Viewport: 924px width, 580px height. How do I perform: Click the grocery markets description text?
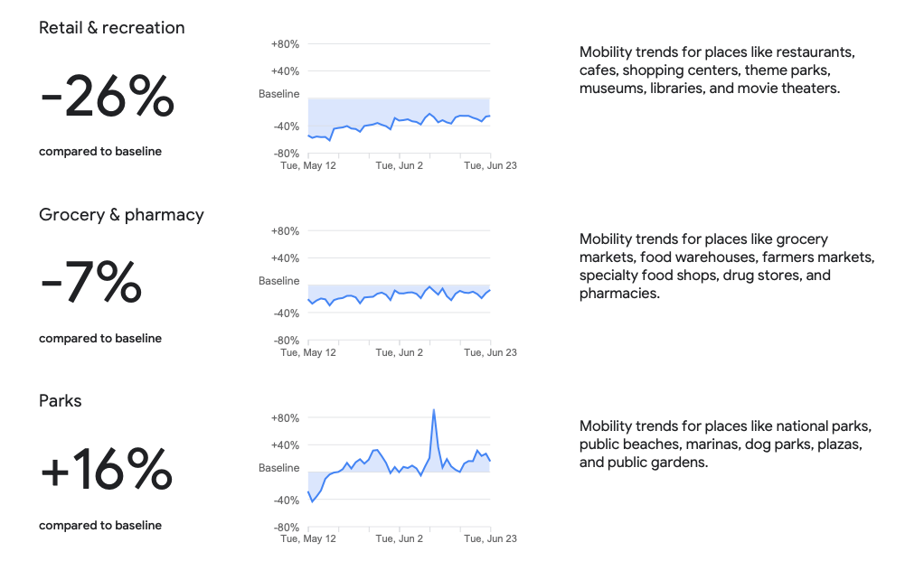tap(727, 267)
